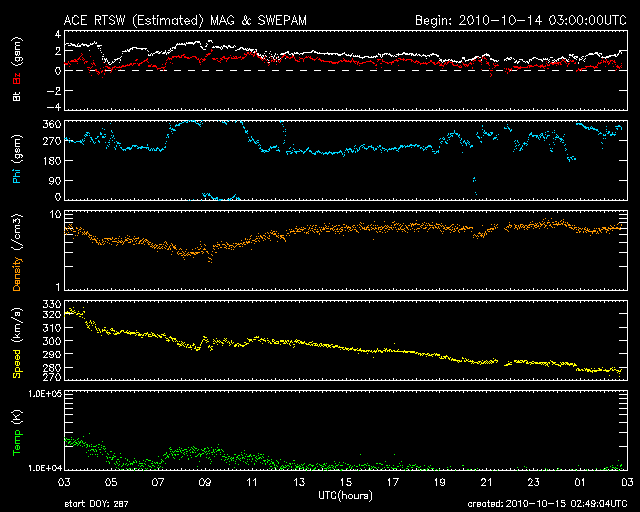The image size is (640, 512).
Task: Click the 'UTC(hours)' x-axis label
Action: click(x=345, y=496)
